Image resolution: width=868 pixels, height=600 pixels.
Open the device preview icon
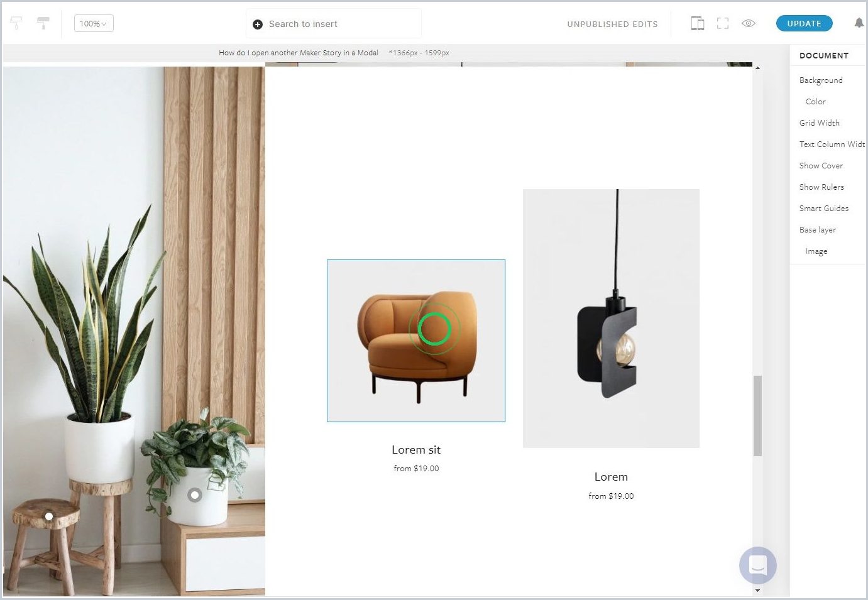click(x=698, y=24)
